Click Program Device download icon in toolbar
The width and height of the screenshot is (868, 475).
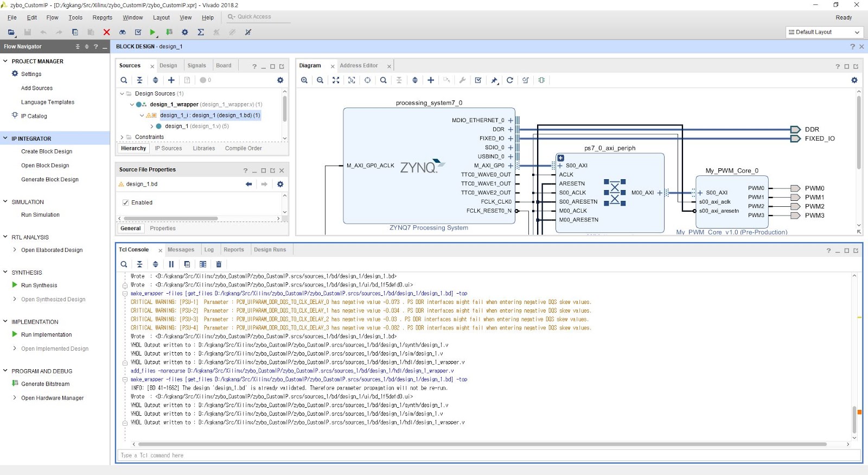[x=169, y=32]
